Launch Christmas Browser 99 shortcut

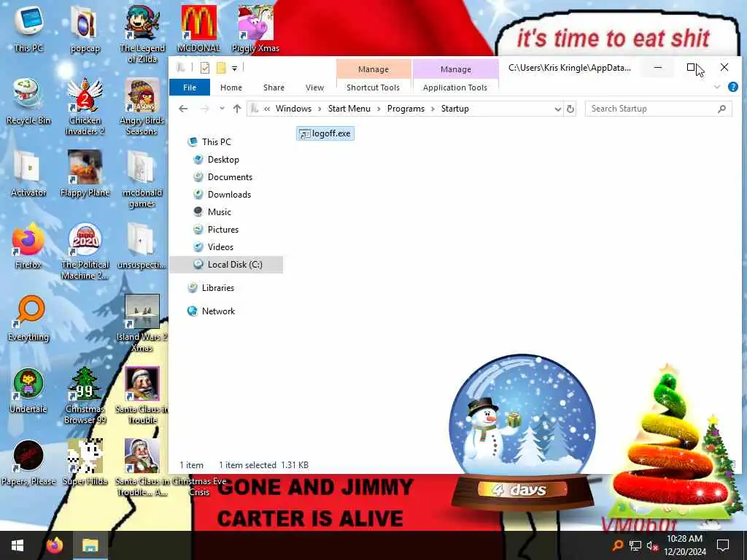85,396
